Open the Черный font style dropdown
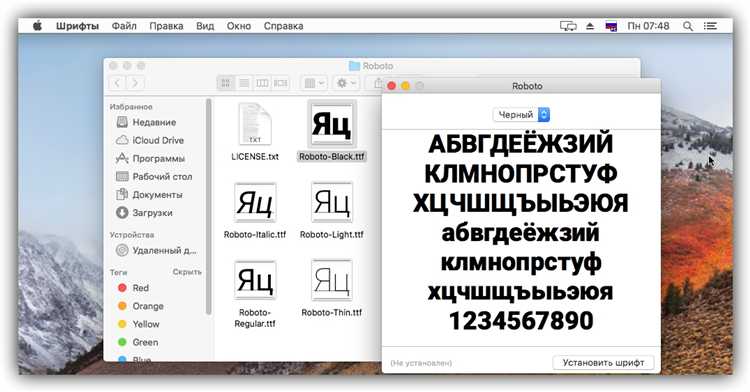This screenshot has width=750, height=392. (x=521, y=115)
